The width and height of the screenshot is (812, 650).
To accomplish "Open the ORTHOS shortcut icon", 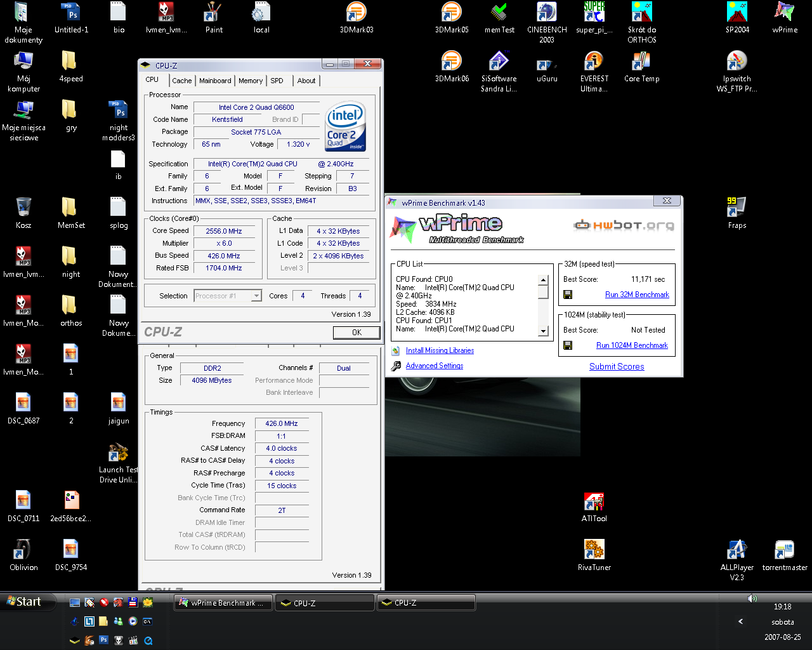I will coord(642,22).
